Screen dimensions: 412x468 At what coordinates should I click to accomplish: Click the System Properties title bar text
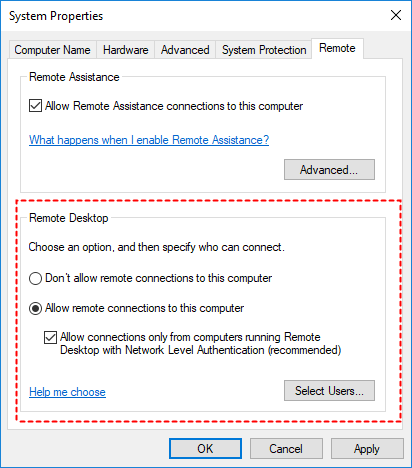56,16
